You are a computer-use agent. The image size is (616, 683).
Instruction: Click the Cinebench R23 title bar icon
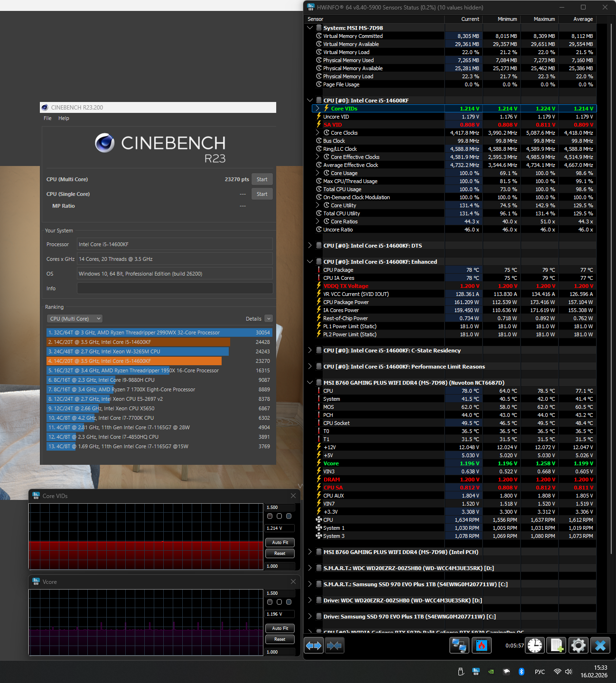pos(45,108)
